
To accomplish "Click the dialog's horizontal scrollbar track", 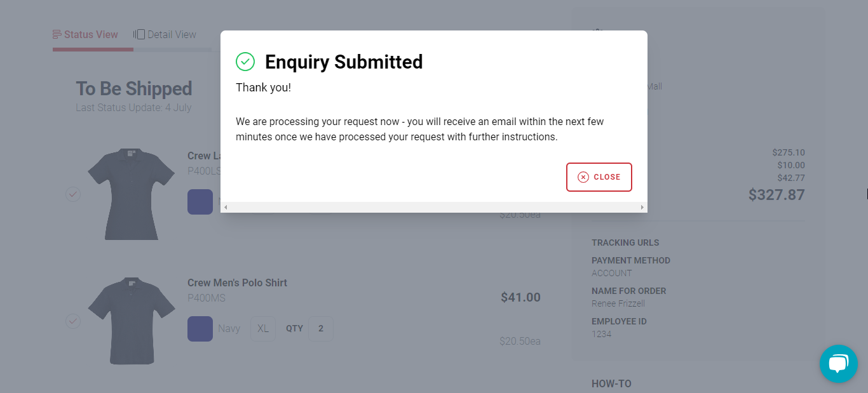I will click(433, 208).
